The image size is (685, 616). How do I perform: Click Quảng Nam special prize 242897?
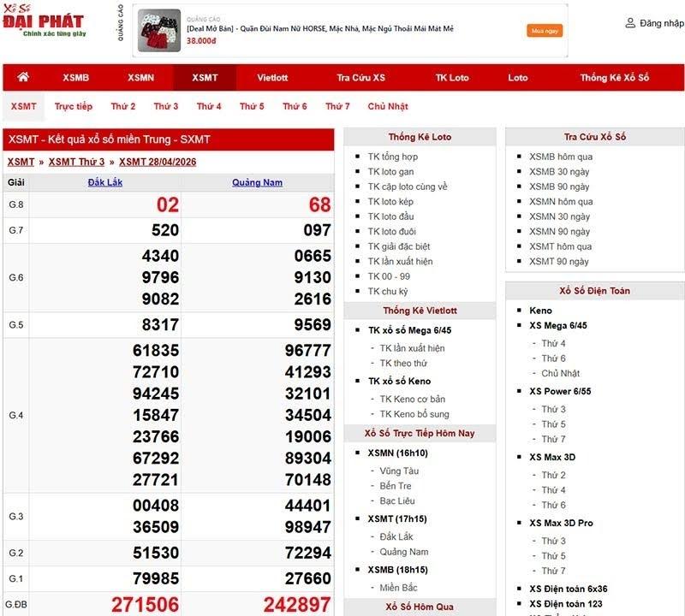click(x=297, y=605)
